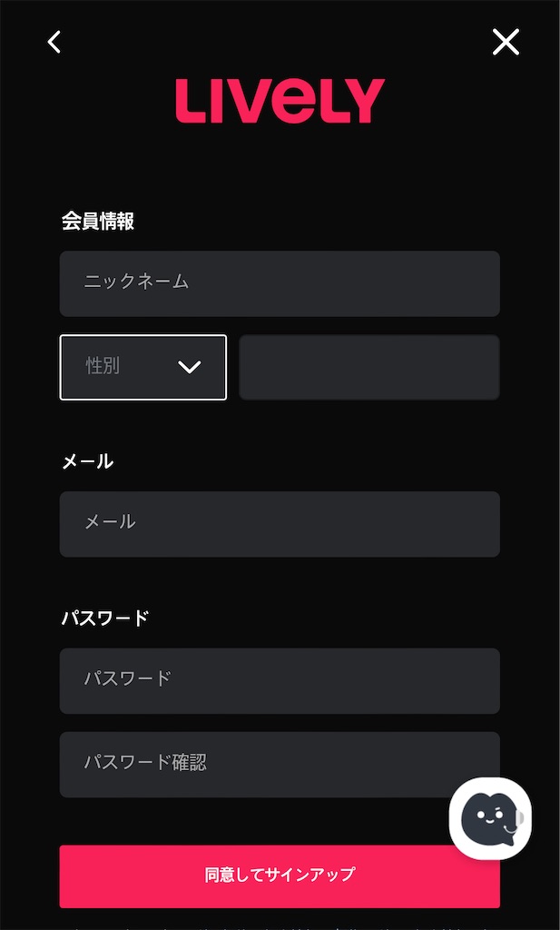
Task: Activate the highlighted 性別 selection box
Action: [x=142, y=367]
